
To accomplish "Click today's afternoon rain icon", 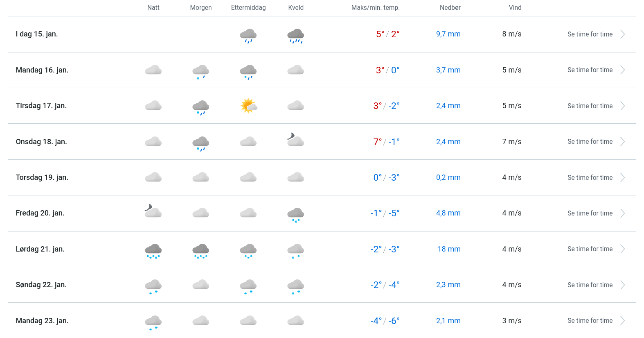I will (248, 36).
